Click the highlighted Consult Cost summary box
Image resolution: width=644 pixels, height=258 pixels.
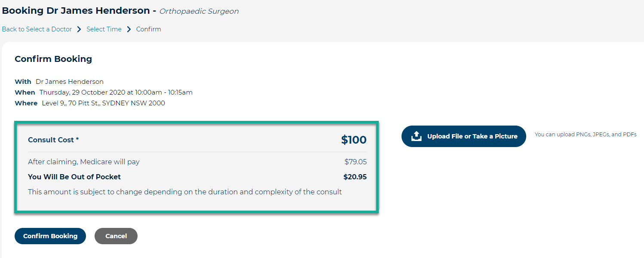[197, 167]
